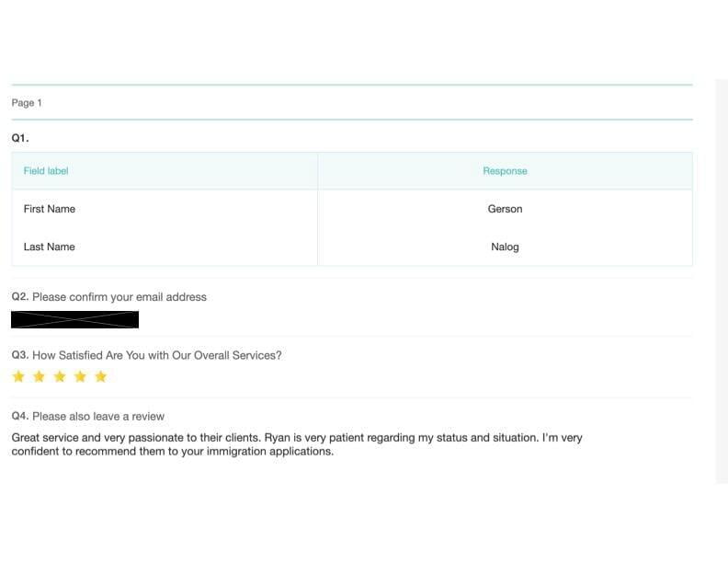Select the 'Gerson' response cell
The image size is (728, 563).
(x=506, y=209)
